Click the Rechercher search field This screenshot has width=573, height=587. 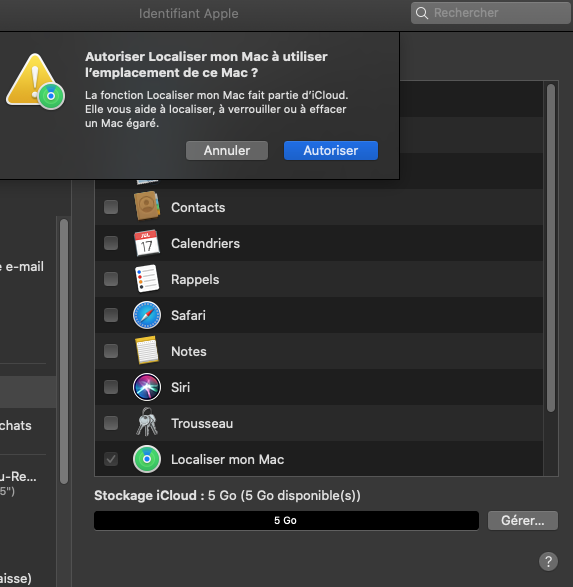[491, 13]
